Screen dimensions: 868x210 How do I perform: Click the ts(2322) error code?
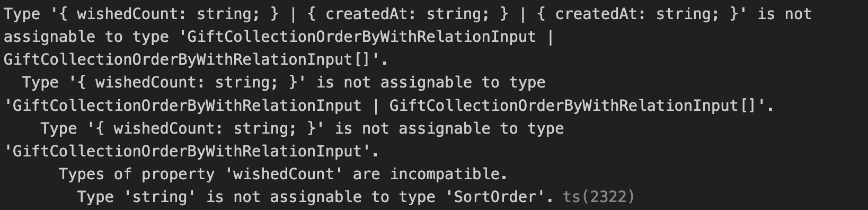tap(598, 197)
